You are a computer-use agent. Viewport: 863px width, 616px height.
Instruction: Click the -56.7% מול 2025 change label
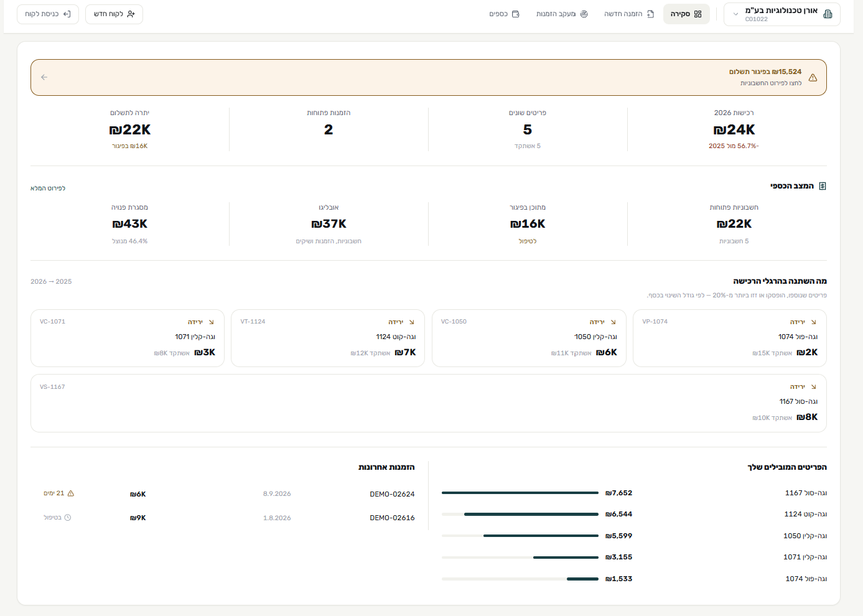(734, 146)
